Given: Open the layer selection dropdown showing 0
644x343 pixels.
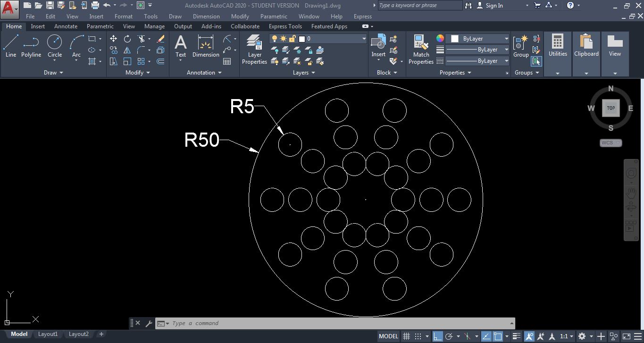Looking at the screenshot, I should (363, 38).
